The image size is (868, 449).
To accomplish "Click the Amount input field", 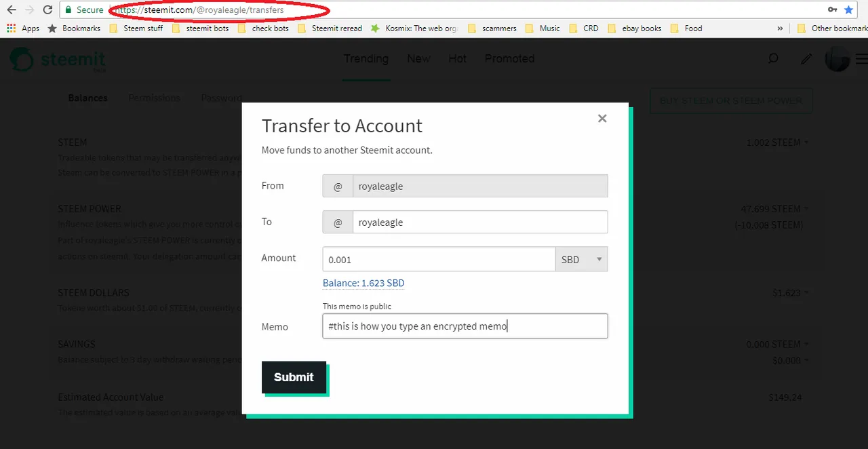I will (x=439, y=259).
